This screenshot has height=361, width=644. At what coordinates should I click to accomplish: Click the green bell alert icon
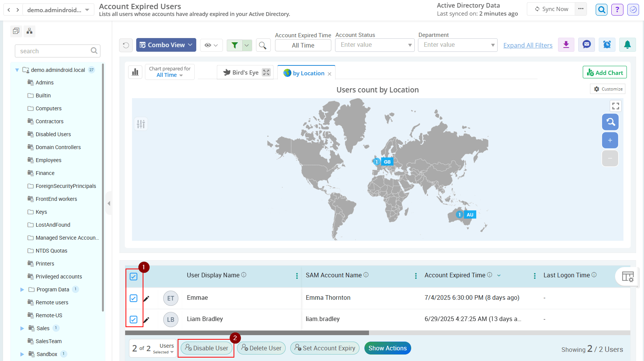pyautogui.click(x=627, y=45)
